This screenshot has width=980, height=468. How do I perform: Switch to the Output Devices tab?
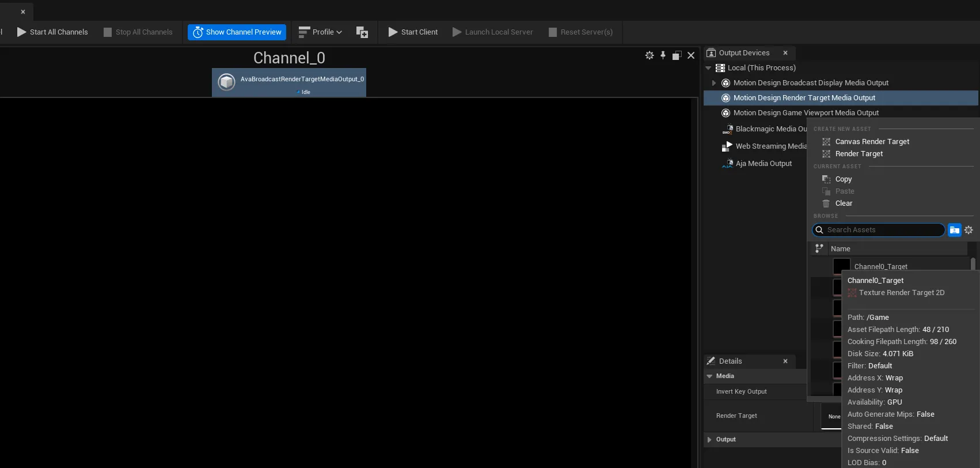744,53
